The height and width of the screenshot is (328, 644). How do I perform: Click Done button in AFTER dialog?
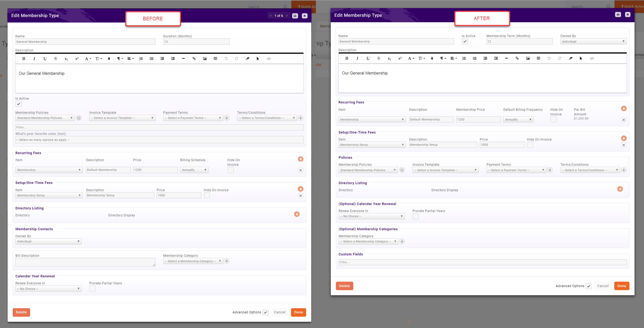click(622, 286)
